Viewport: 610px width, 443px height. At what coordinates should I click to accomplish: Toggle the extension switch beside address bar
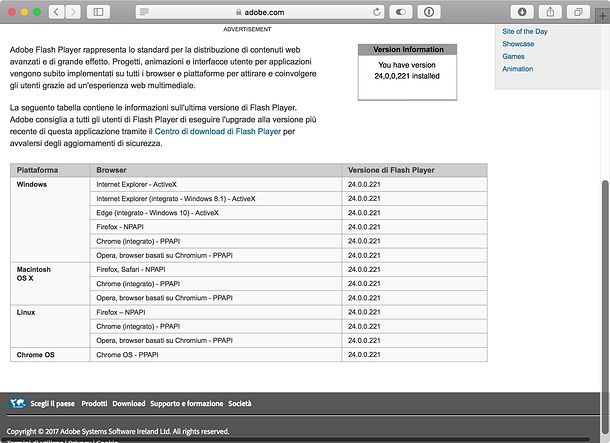click(x=401, y=12)
